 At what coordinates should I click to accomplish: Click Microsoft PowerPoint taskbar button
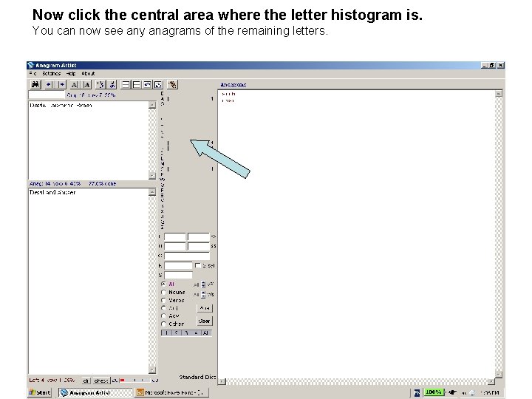click(x=171, y=392)
